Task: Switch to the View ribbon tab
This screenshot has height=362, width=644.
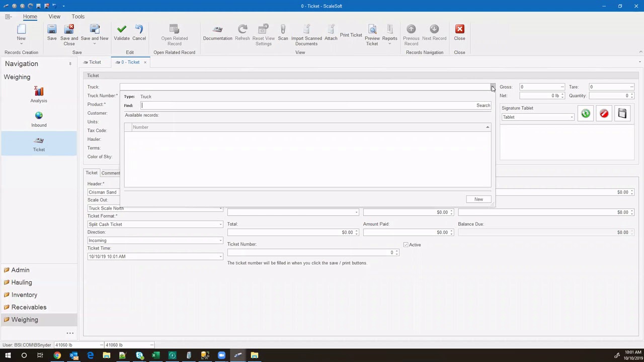Action: point(54,17)
